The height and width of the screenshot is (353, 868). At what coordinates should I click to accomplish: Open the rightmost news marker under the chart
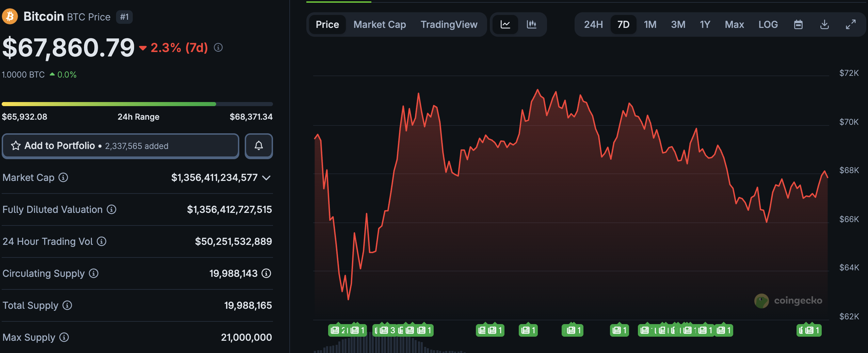813,330
